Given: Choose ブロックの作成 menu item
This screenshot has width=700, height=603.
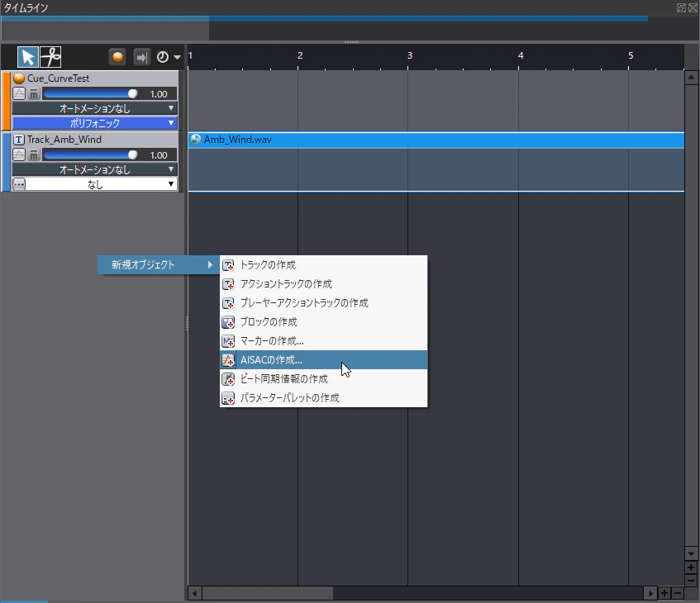Looking at the screenshot, I should tap(324, 322).
